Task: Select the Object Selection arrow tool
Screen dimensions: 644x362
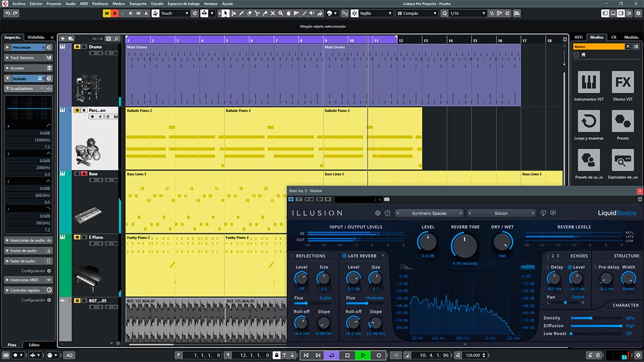Action: click(x=225, y=13)
